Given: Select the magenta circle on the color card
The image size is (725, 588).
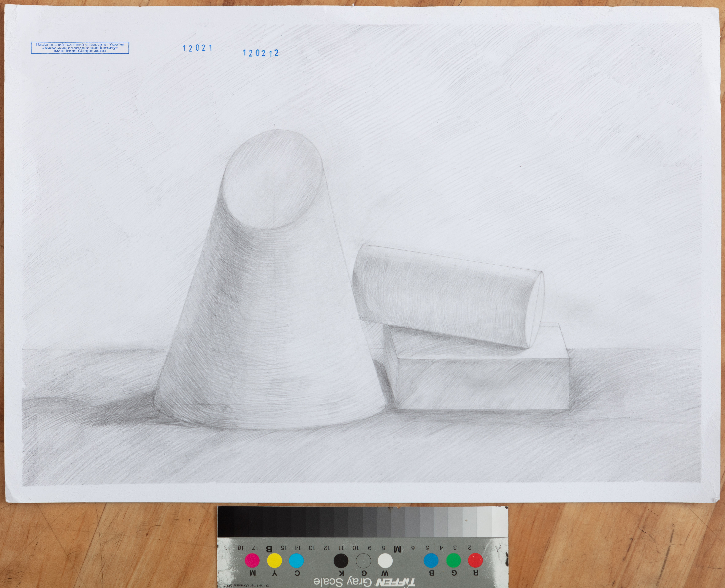Looking at the screenshot, I should point(252,561).
